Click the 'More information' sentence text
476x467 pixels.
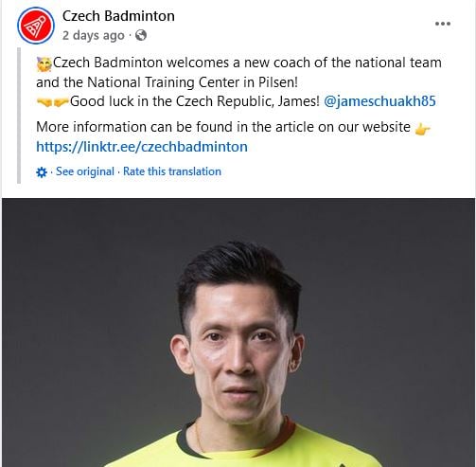pos(223,127)
